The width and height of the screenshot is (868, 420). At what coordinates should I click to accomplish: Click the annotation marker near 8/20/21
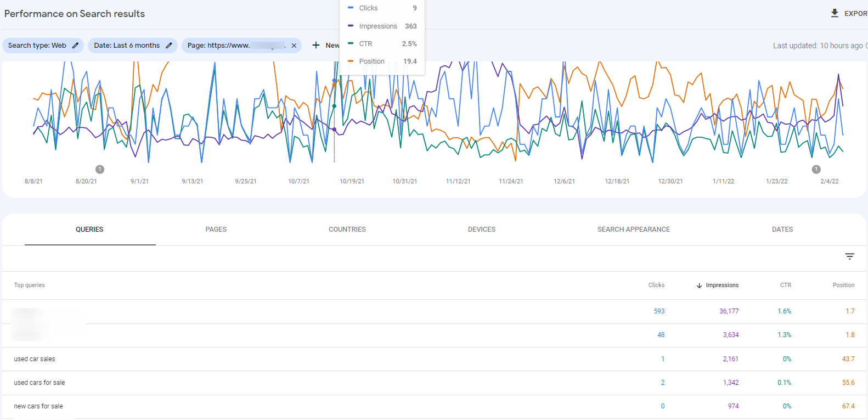click(x=100, y=169)
